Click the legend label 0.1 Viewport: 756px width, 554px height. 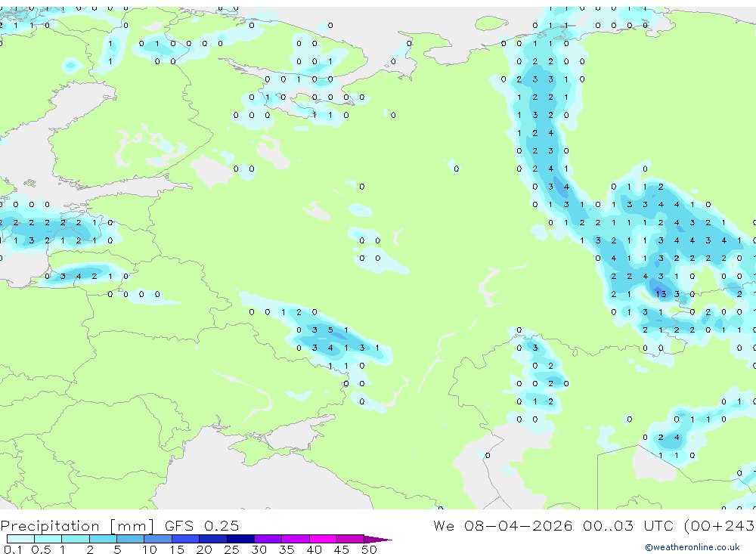[13, 549]
